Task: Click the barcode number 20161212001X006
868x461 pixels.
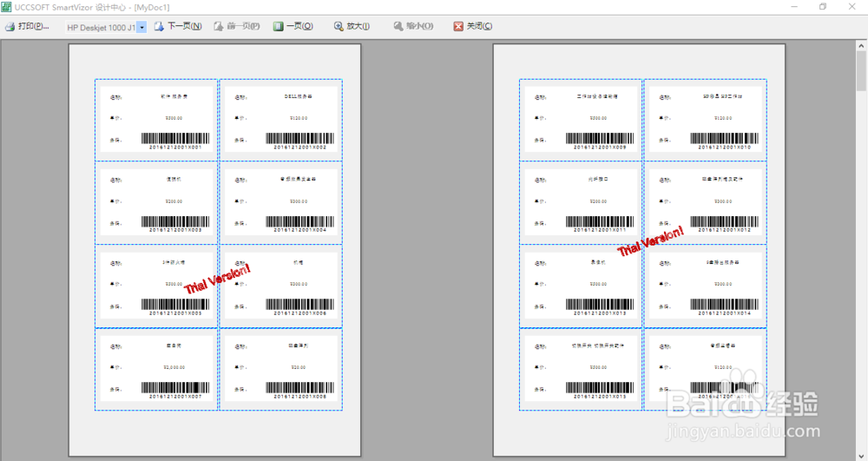Action: pos(299,313)
